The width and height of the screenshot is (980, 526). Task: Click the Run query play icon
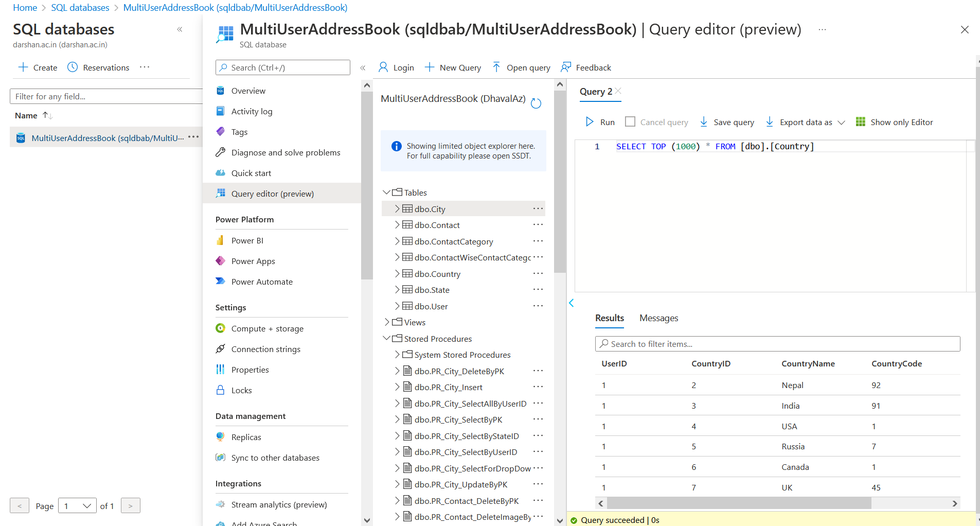click(590, 122)
